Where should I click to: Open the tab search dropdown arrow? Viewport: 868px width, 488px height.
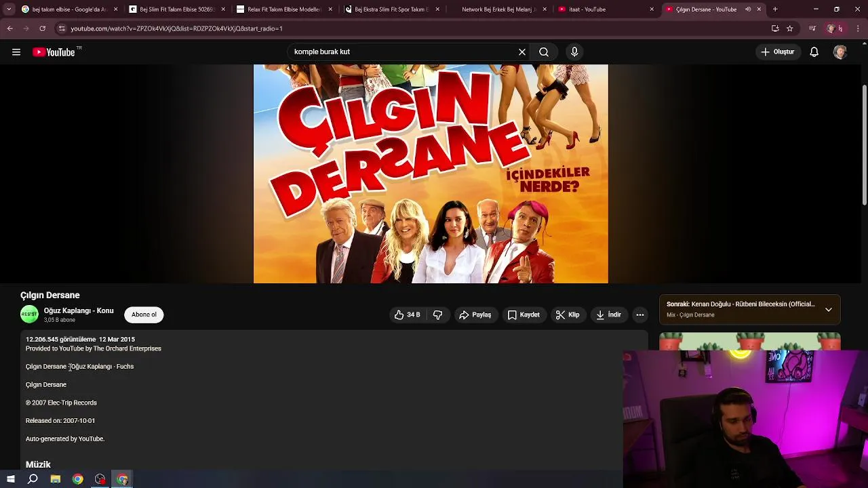[x=8, y=9]
